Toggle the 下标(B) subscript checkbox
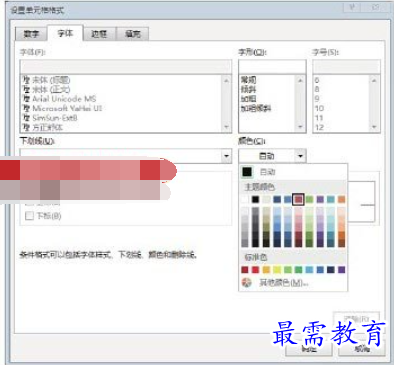 [x=29, y=216]
